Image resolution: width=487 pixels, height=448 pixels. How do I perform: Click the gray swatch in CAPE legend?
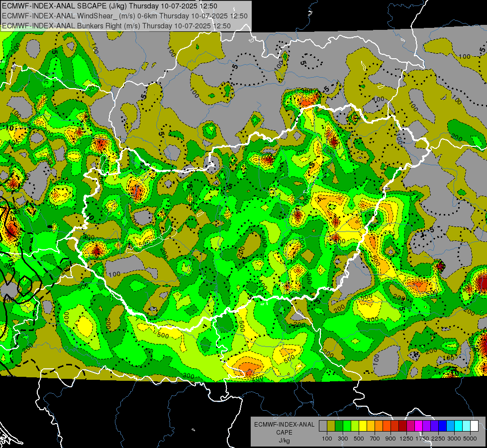click(x=323, y=426)
